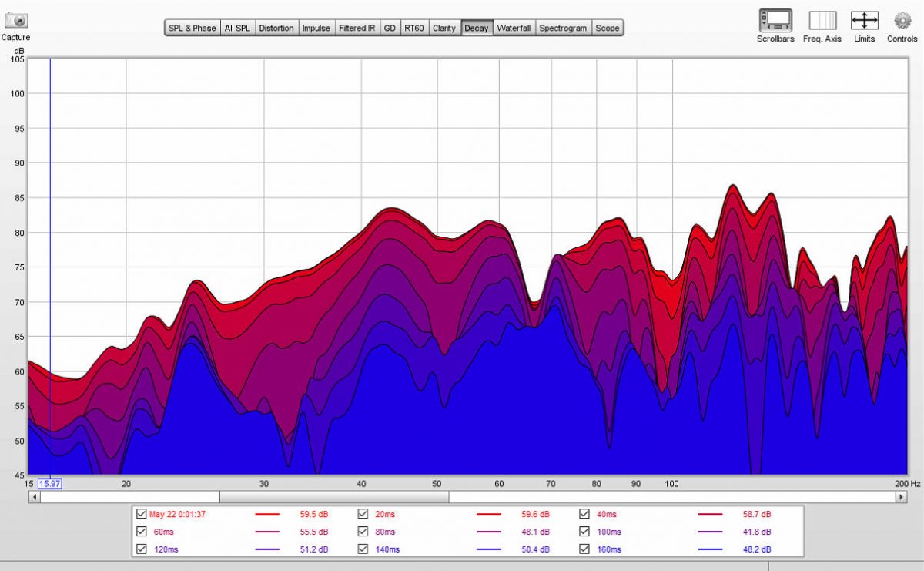Select the GD tab

pyautogui.click(x=390, y=29)
